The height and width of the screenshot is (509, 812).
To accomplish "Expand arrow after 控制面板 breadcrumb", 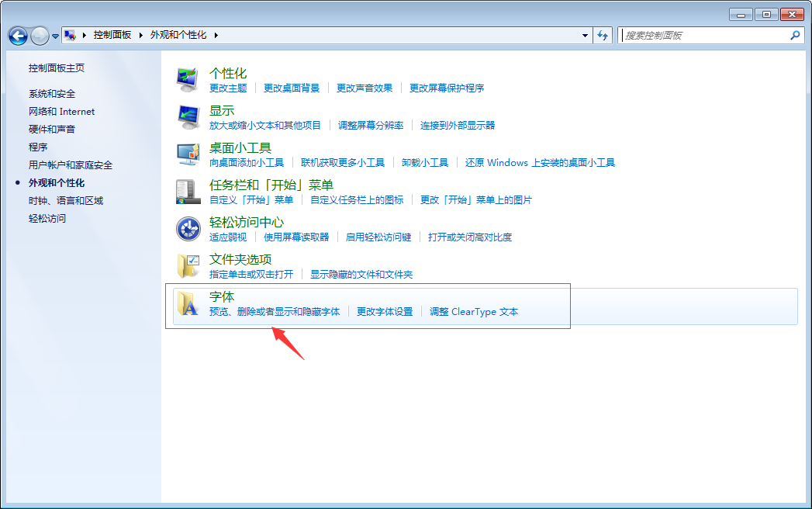I will 140,35.
